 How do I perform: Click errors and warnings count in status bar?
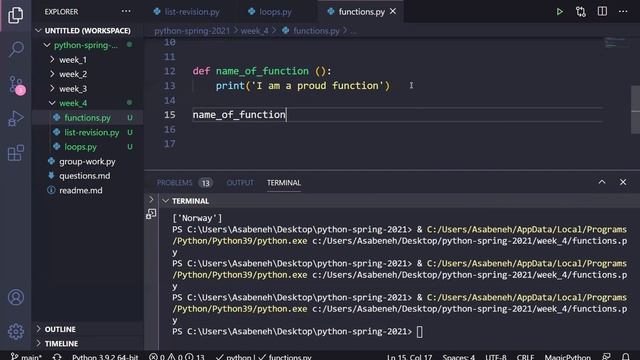click(x=176, y=357)
